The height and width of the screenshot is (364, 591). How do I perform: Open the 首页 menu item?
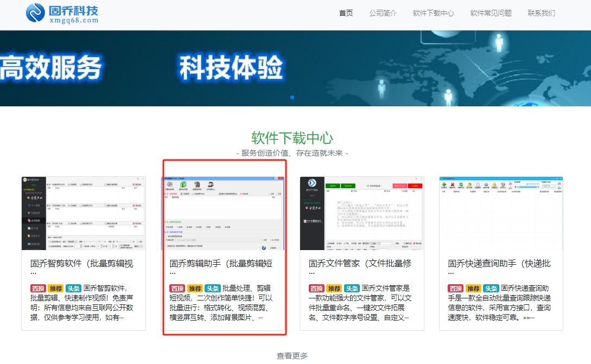(346, 13)
